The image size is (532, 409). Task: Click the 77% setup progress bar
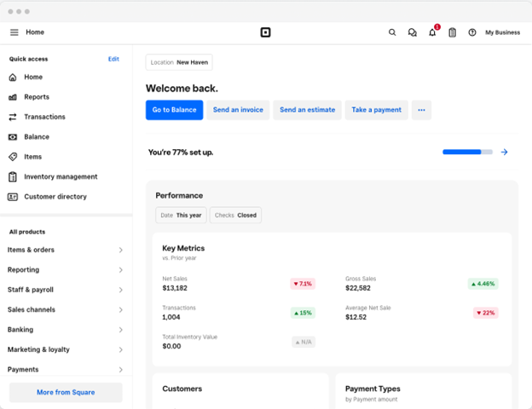pyautogui.click(x=467, y=152)
